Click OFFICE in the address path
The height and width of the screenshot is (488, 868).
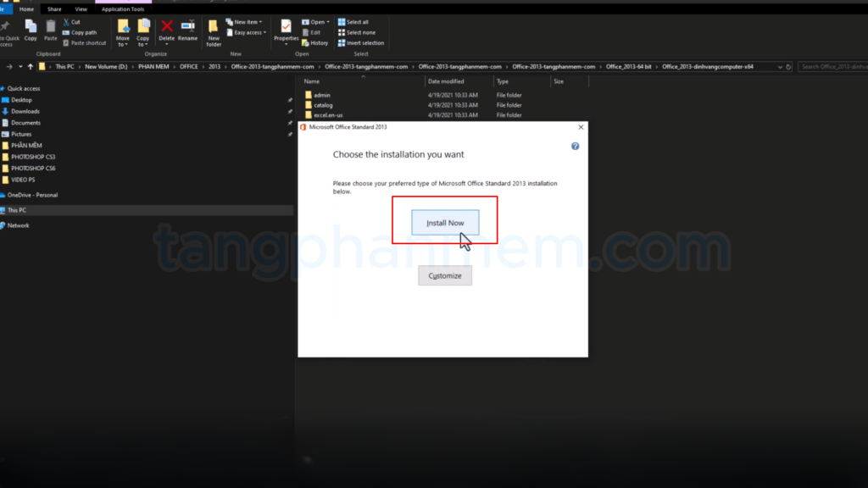(x=189, y=66)
